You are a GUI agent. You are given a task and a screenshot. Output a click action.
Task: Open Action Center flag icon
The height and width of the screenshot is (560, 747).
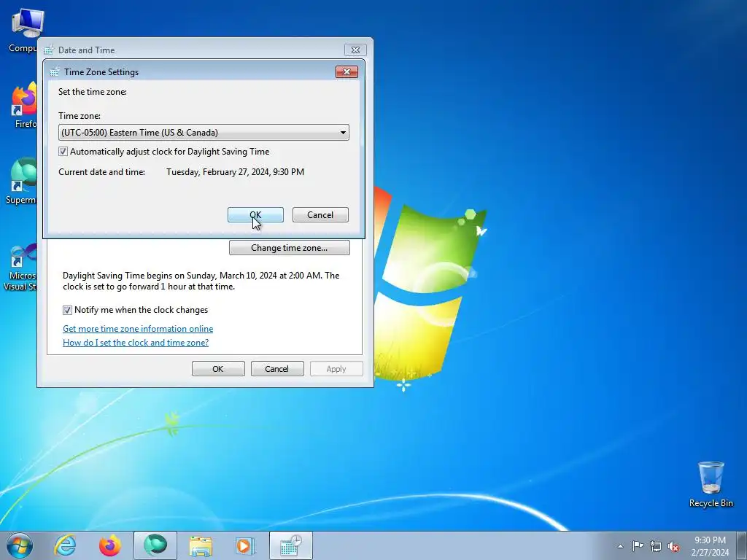[x=638, y=546]
